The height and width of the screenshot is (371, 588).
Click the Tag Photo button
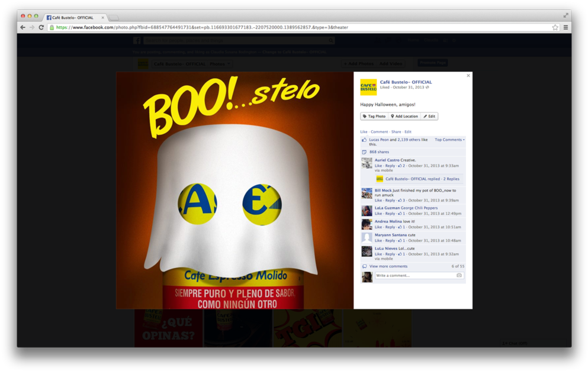pyautogui.click(x=374, y=117)
